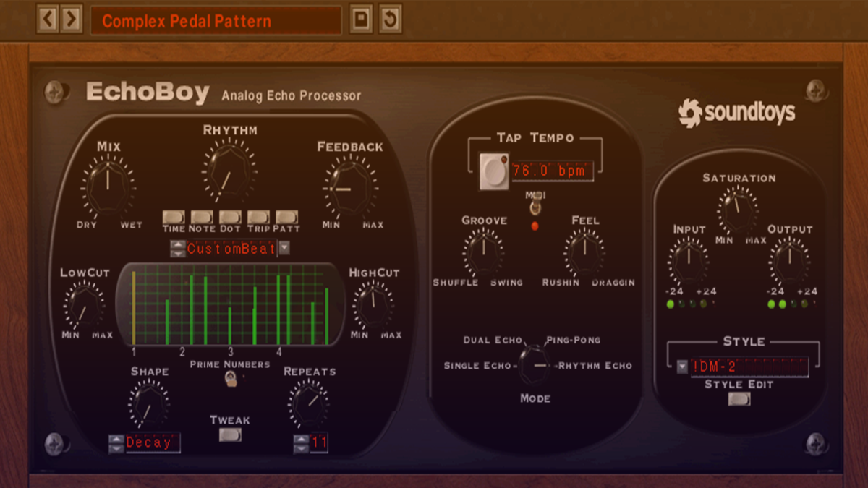868x488 pixels.
Task: Turn the Feedback knob
Action: coord(350,188)
